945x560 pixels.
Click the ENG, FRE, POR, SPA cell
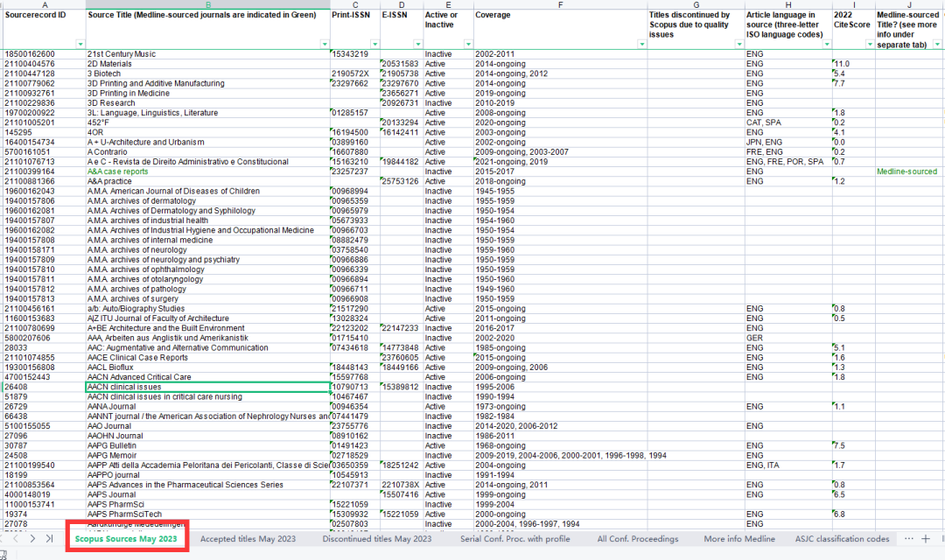click(x=788, y=162)
